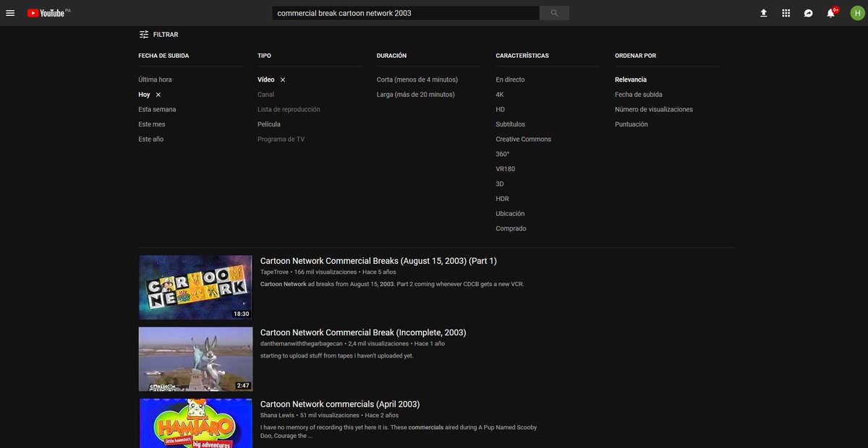This screenshot has height=448, width=868.
Task: Open the messages share icon
Action: (x=809, y=13)
